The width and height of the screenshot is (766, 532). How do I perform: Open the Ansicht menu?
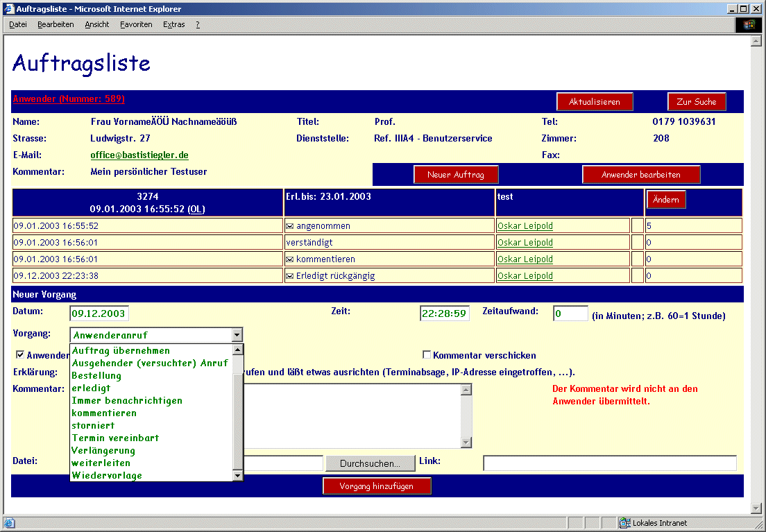(x=96, y=24)
